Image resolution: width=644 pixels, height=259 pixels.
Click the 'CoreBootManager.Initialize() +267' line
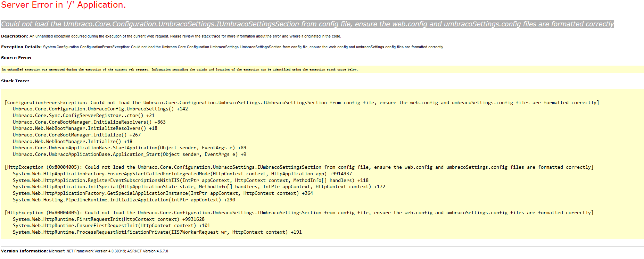pyautogui.click(x=76, y=135)
